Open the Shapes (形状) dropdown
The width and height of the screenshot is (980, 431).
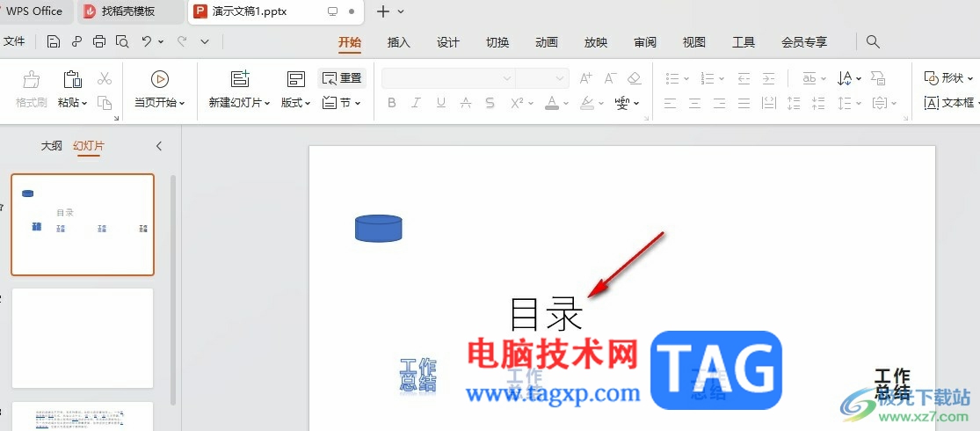pyautogui.click(x=948, y=79)
